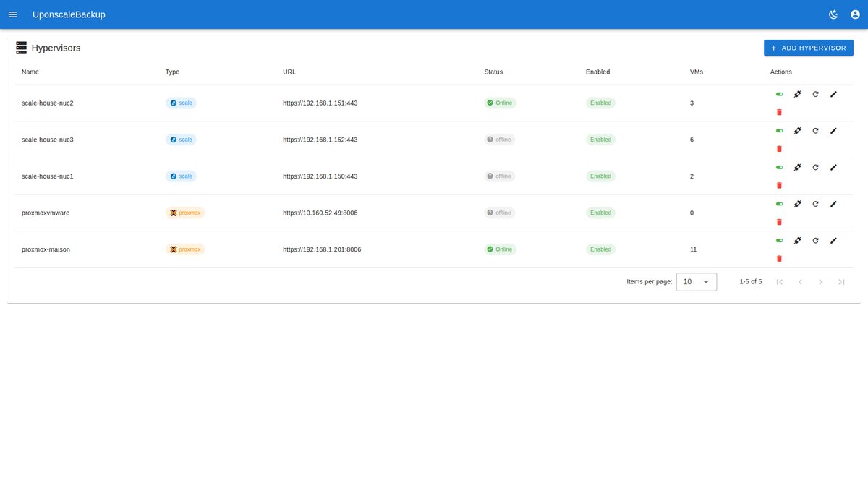Toggle dark mode in the top bar
868x488 pixels.
tap(833, 14)
